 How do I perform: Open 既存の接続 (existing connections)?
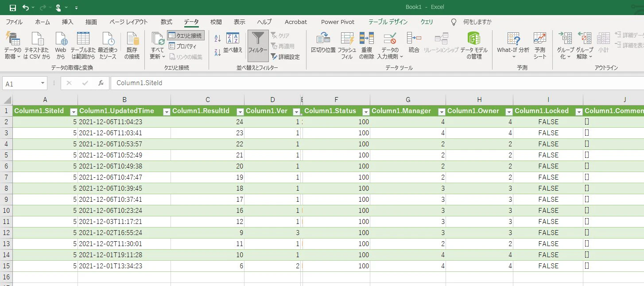(132, 46)
